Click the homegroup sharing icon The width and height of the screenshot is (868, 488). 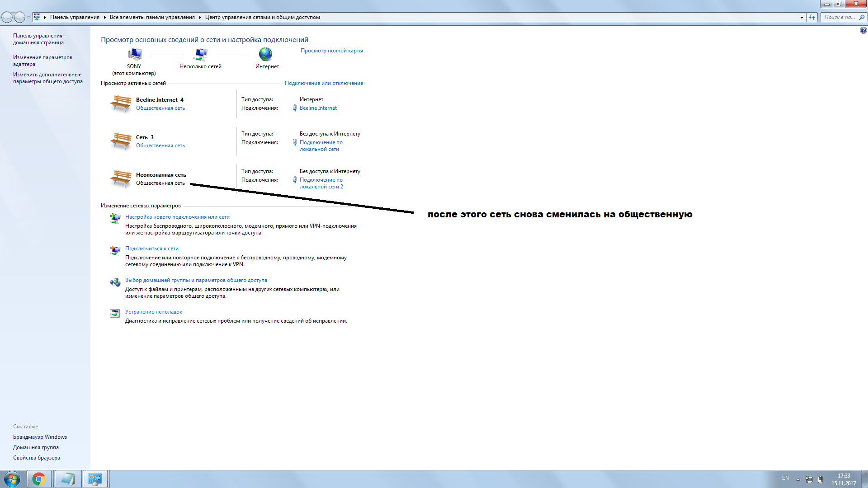(114, 282)
